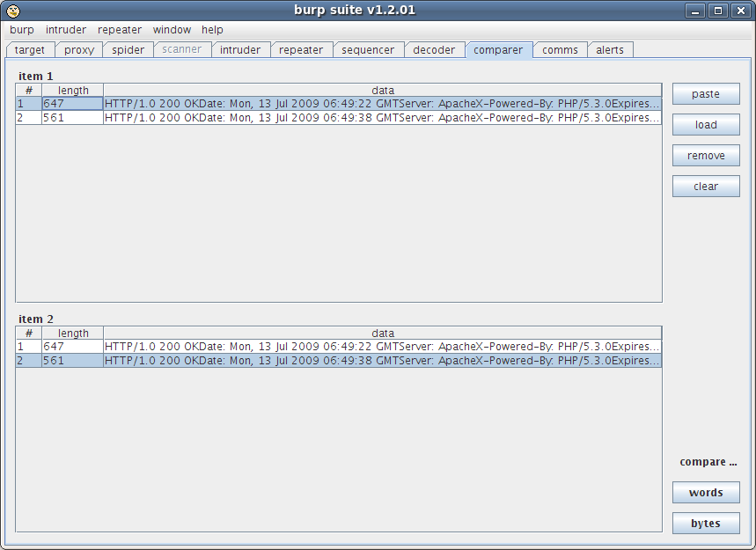Switch to the sequencer tab
Image resolution: width=756 pixels, height=550 pixels.
click(x=369, y=50)
